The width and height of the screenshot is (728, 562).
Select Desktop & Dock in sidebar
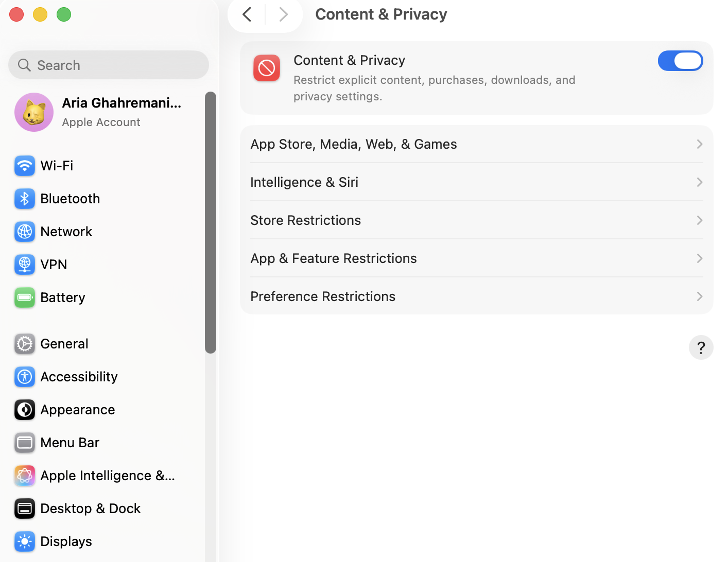(90, 508)
